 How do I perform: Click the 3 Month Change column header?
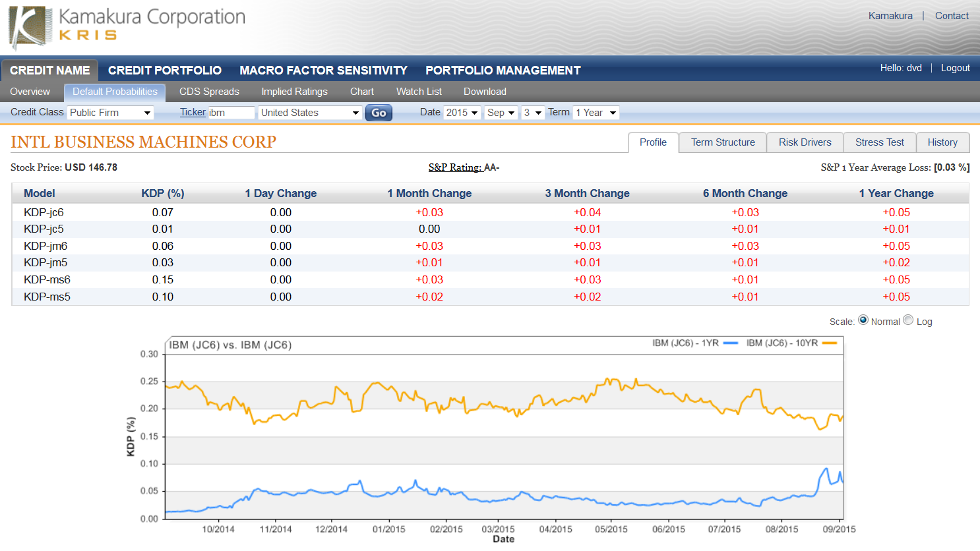point(587,193)
